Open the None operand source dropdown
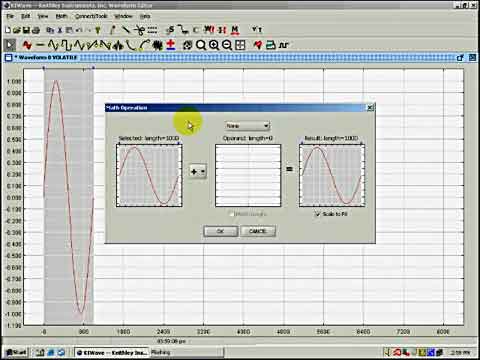This screenshot has width=480, height=360. point(247,126)
